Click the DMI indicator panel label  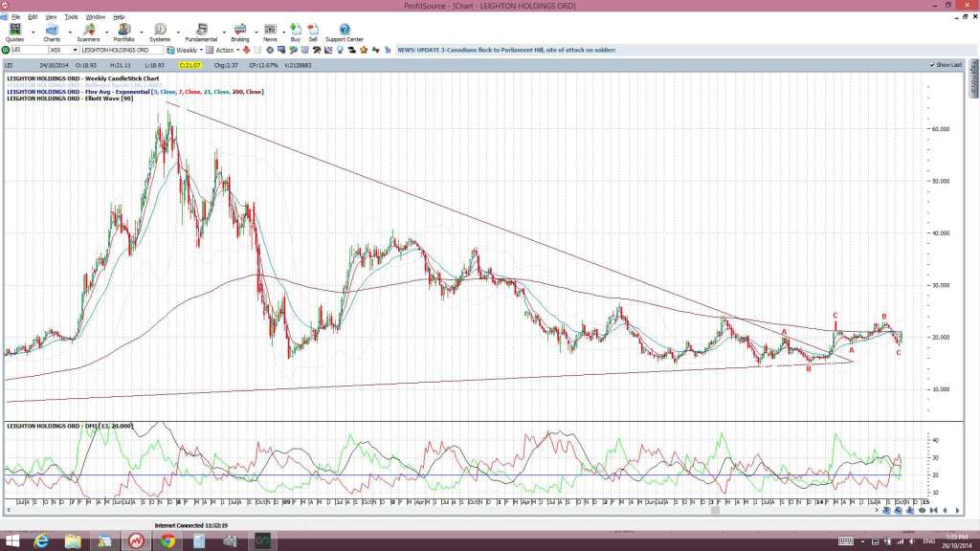pos(70,426)
